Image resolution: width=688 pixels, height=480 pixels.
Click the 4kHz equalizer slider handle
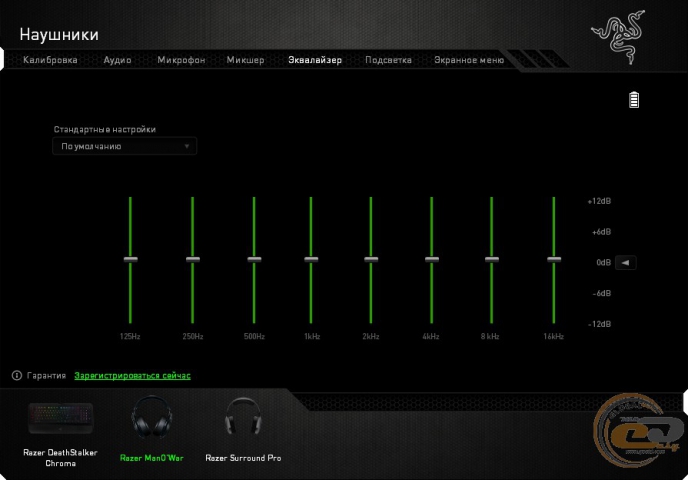(x=432, y=259)
